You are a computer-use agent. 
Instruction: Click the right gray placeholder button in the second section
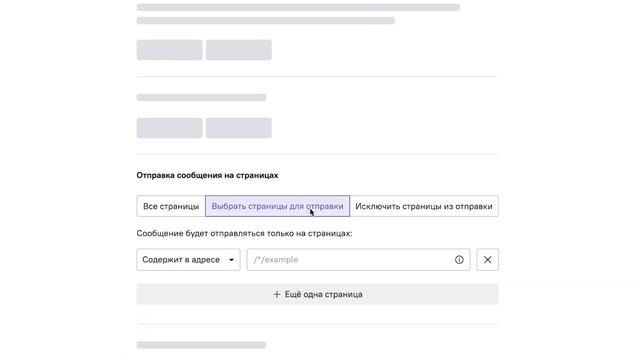239,128
